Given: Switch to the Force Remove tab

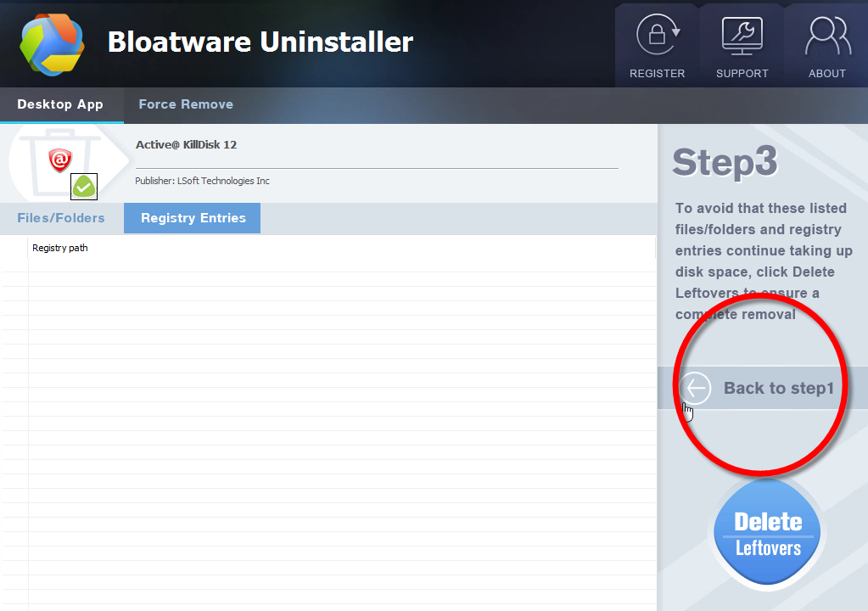Looking at the screenshot, I should (186, 104).
